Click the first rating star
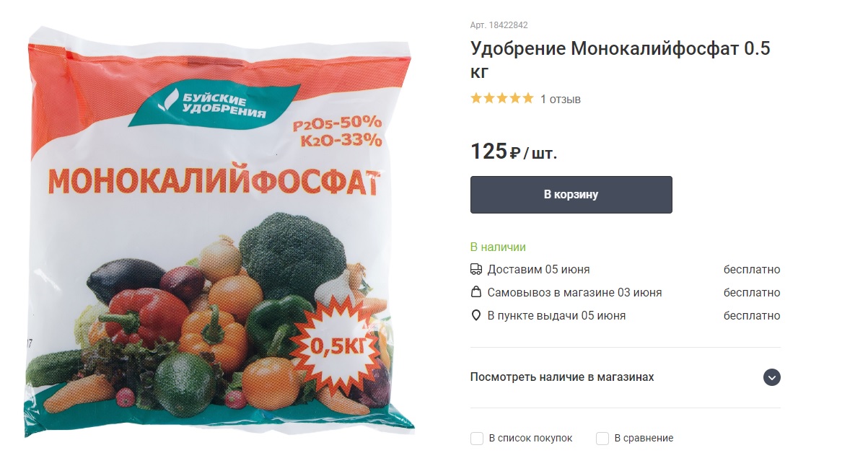Viewport: 868px width, 453px height. click(476, 98)
